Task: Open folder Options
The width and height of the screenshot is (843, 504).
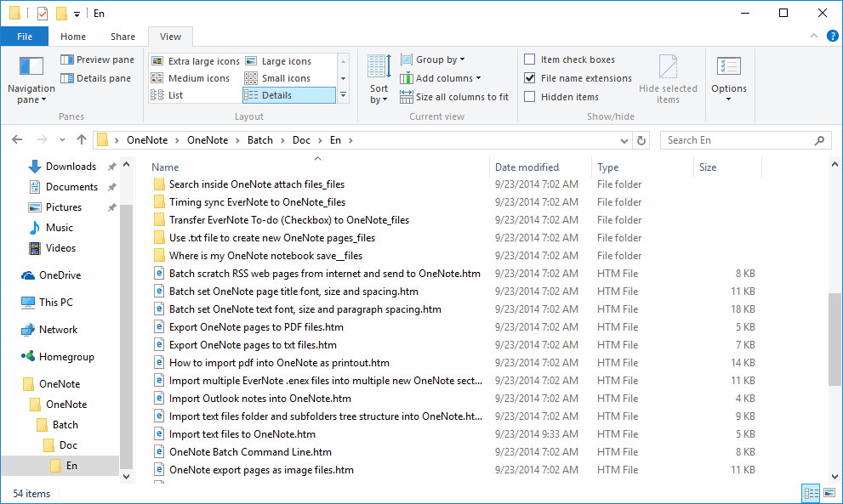Action: click(728, 80)
